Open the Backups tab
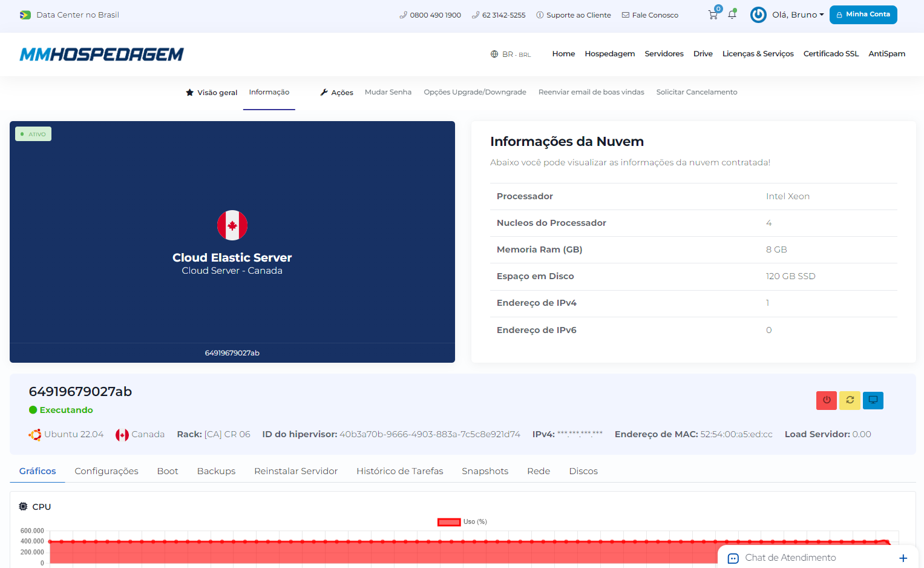This screenshot has height=568, width=924. pyautogui.click(x=216, y=471)
